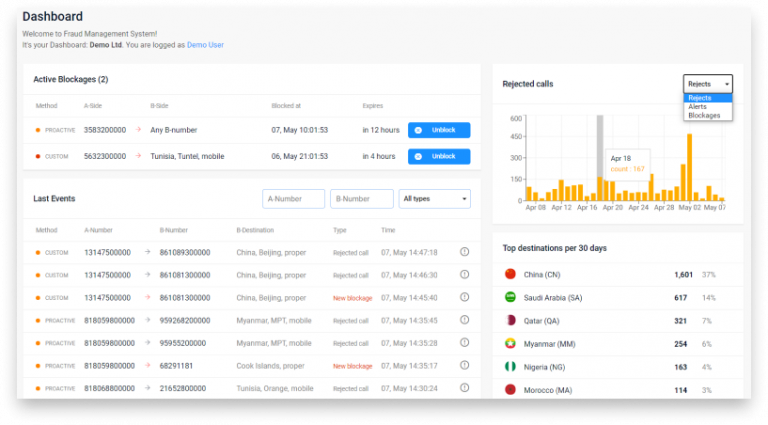
Task: Click info icon for 14:30:24 event row
Action: point(464,388)
